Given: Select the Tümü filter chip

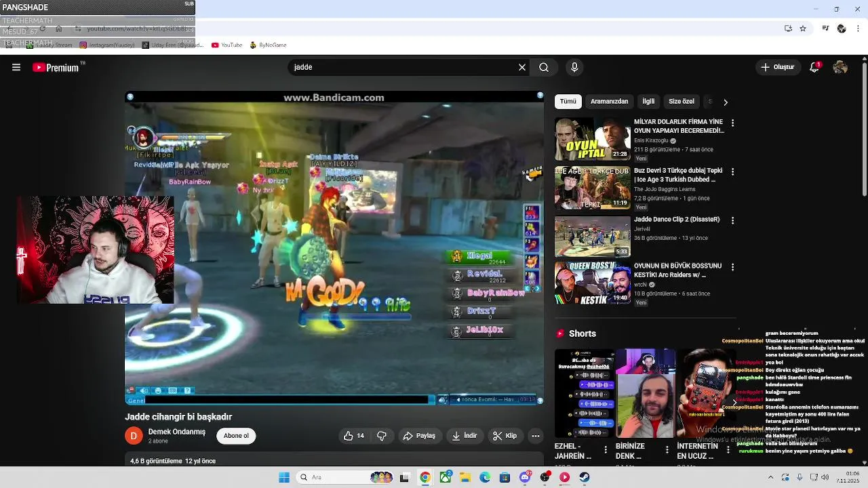Looking at the screenshot, I should pyautogui.click(x=568, y=102).
